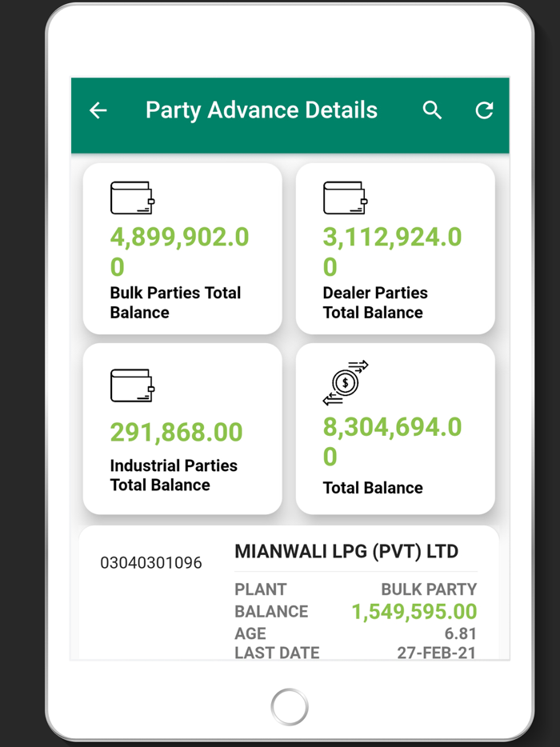This screenshot has height=747, width=560.
Task: Tap the 291,868.00 industrial balance amount
Action: pos(176,432)
